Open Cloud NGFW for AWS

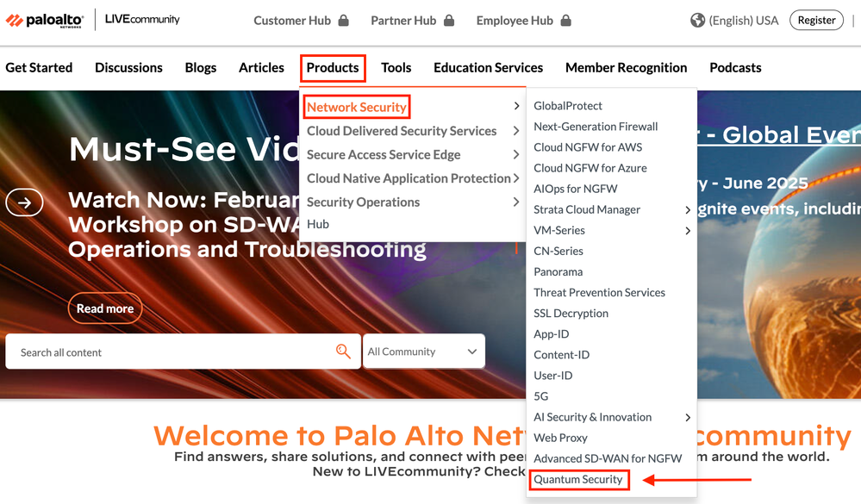click(588, 147)
